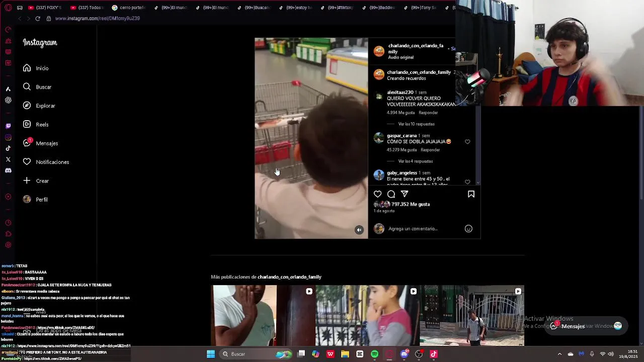Open Spotify from the taskbar

pyautogui.click(x=374, y=354)
